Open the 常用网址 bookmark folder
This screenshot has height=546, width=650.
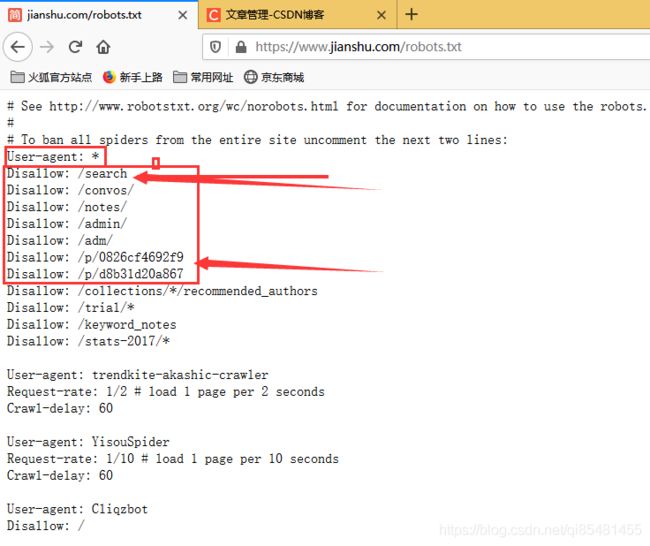203,77
